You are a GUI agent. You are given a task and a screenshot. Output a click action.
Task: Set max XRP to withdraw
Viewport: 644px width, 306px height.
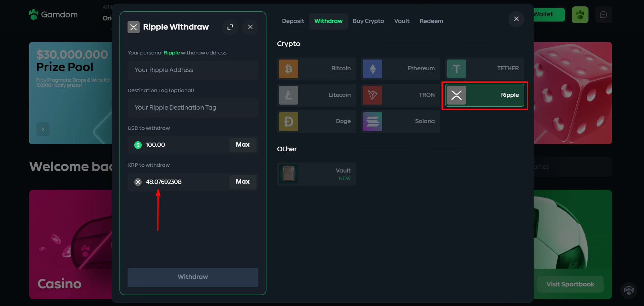[243, 182]
